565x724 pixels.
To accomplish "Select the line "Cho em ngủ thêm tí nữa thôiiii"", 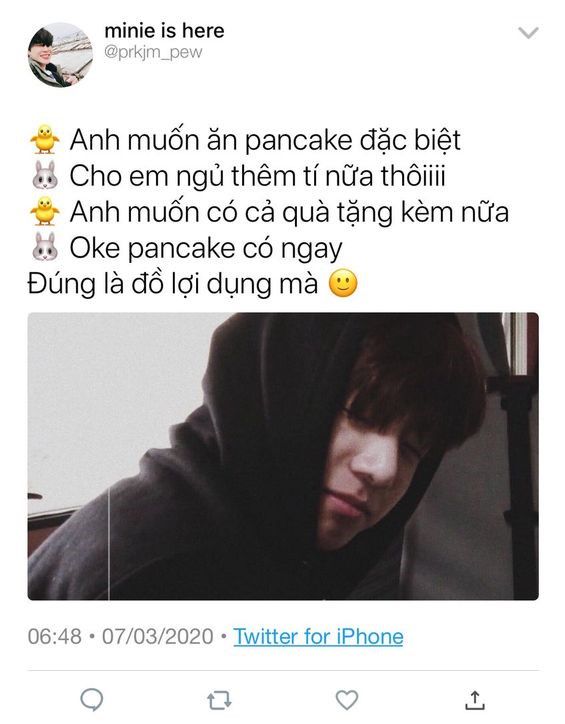I will pyautogui.click(x=258, y=176).
